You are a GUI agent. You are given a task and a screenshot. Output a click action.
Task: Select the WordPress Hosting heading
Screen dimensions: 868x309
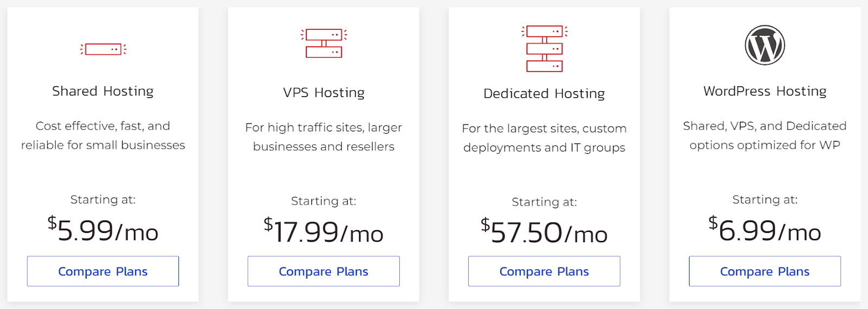[x=765, y=91]
